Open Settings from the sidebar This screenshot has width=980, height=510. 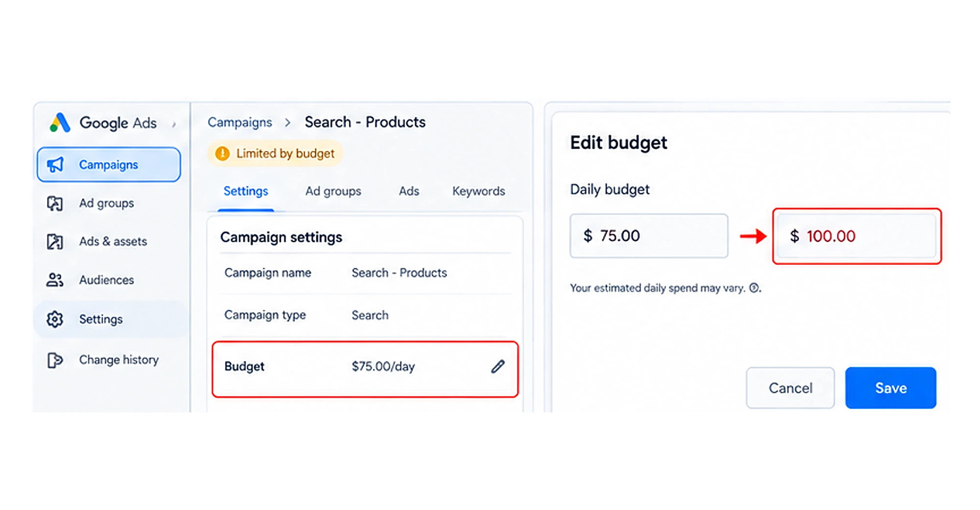pyautogui.click(x=111, y=319)
